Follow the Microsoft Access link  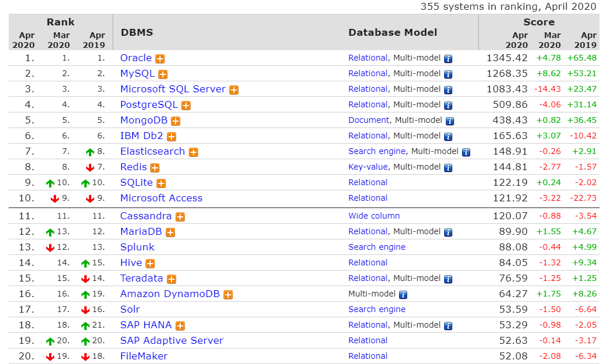161,198
